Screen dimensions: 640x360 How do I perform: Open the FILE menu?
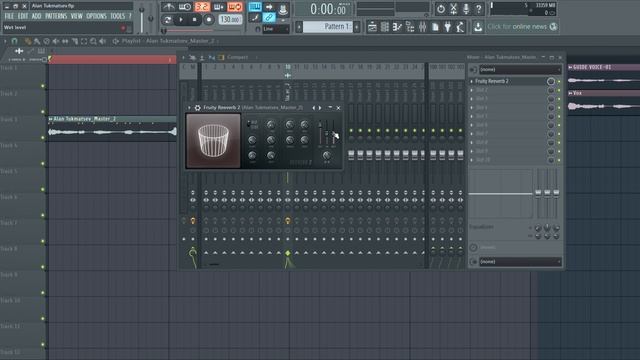(x=9, y=16)
